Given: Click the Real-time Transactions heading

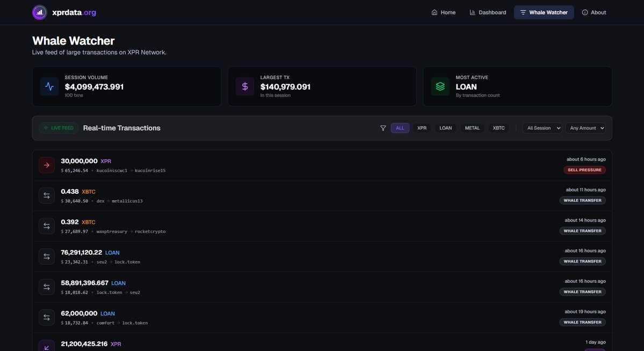Looking at the screenshot, I should pos(121,128).
